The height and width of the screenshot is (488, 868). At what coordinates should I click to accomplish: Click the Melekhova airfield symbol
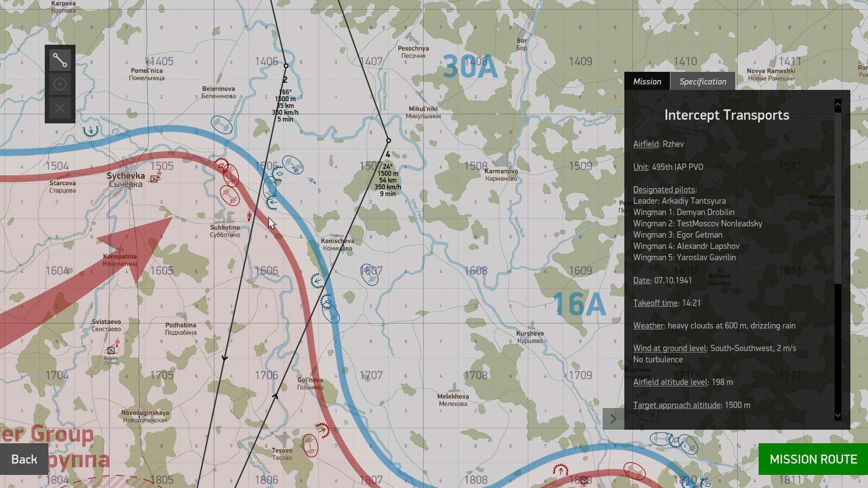(x=454, y=388)
